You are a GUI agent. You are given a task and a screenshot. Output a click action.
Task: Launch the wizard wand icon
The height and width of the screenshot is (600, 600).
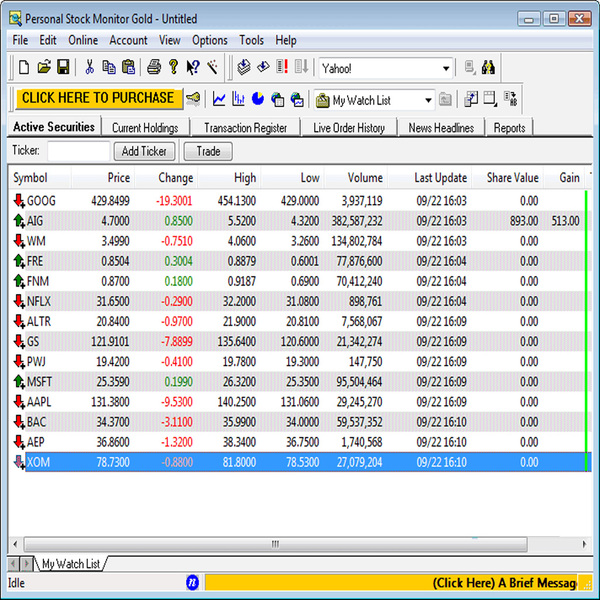point(212,67)
